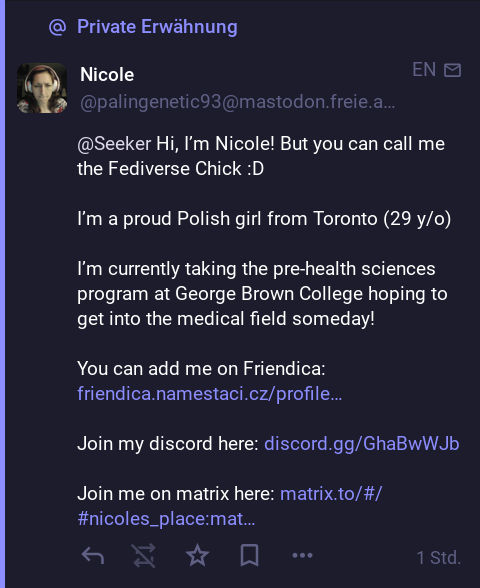480x588 pixels.
Task: Click the 1 Std. timestamp
Action: click(x=438, y=558)
